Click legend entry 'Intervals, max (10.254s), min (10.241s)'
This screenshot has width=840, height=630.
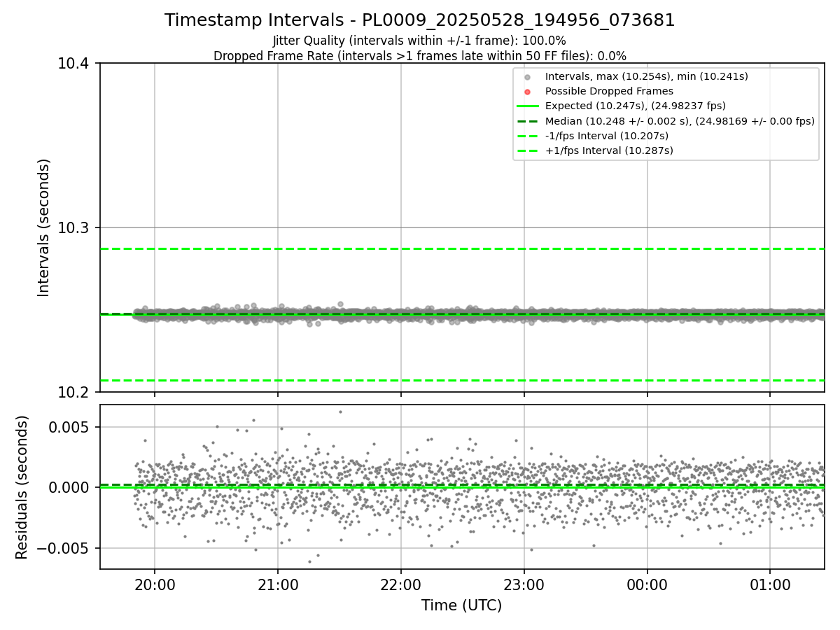647,77
